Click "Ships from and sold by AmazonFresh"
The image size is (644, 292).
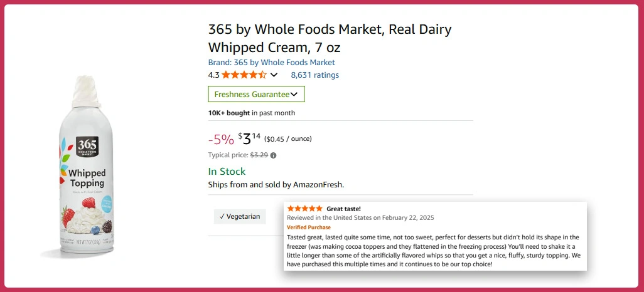point(276,185)
